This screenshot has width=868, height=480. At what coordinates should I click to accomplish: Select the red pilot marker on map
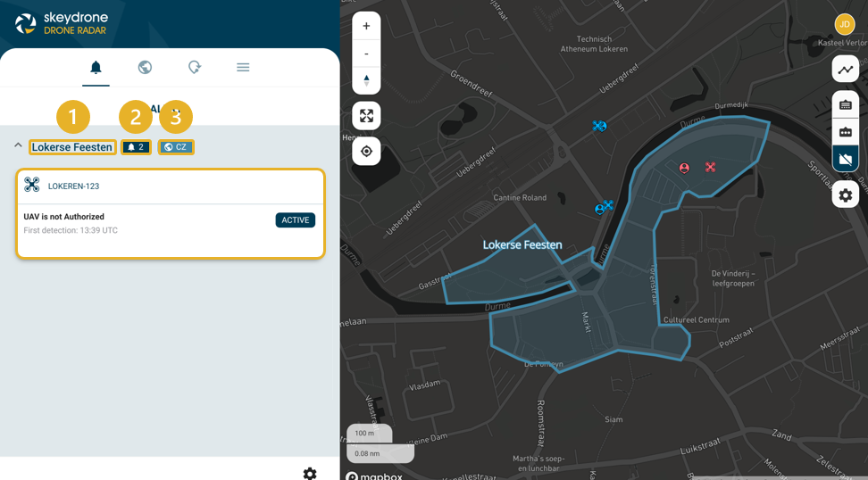684,168
